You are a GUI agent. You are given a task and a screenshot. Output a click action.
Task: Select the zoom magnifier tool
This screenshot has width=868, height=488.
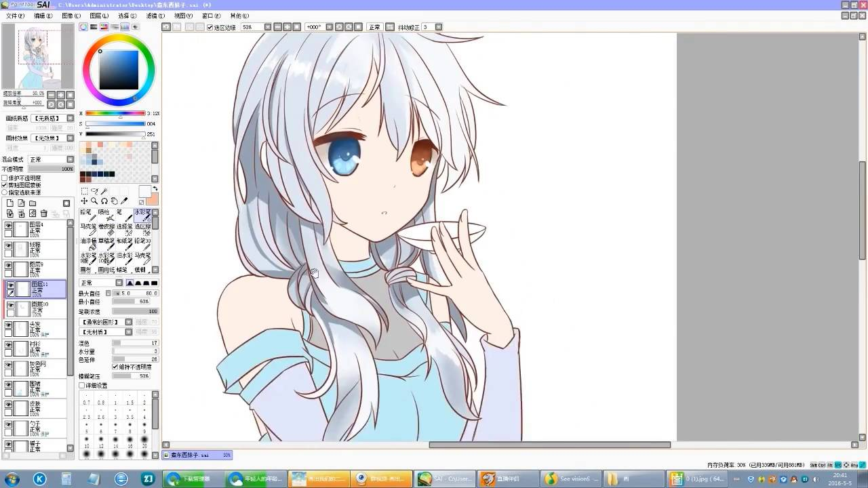[x=94, y=201]
